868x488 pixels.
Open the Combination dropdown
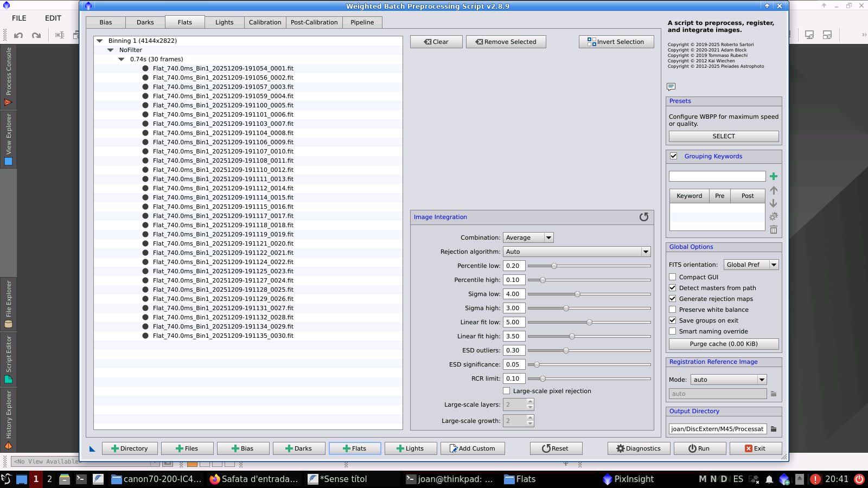[528, 237]
